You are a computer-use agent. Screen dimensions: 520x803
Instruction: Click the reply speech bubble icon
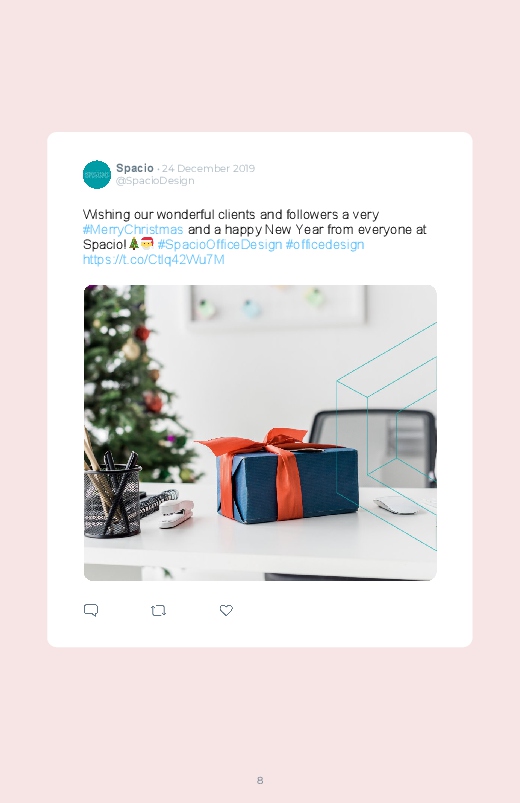click(91, 610)
